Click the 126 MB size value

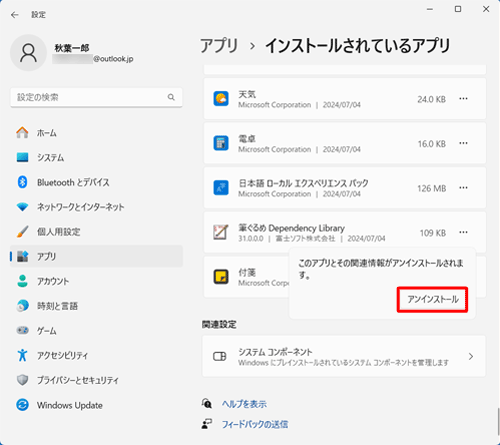(431, 188)
